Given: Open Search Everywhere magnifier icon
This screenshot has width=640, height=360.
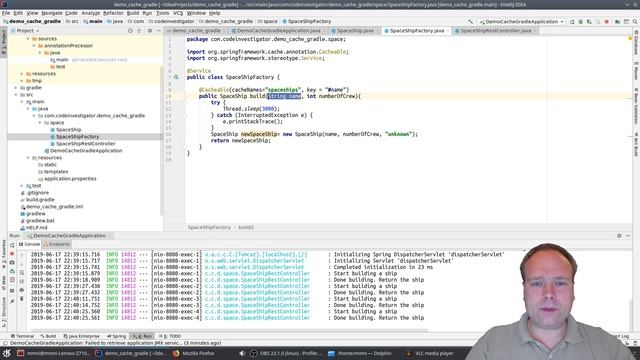Looking at the screenshot, I should pyautogui.click(x=635, y=22).
